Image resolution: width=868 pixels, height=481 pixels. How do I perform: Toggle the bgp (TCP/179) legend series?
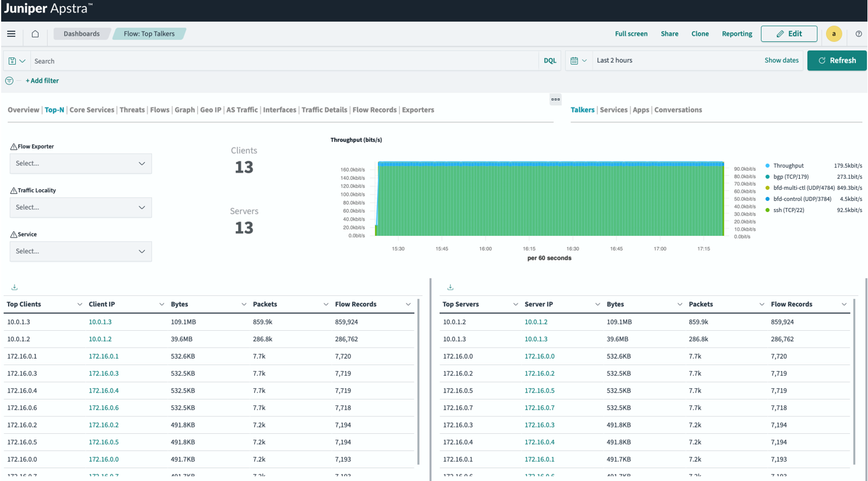tap(790, 177)
